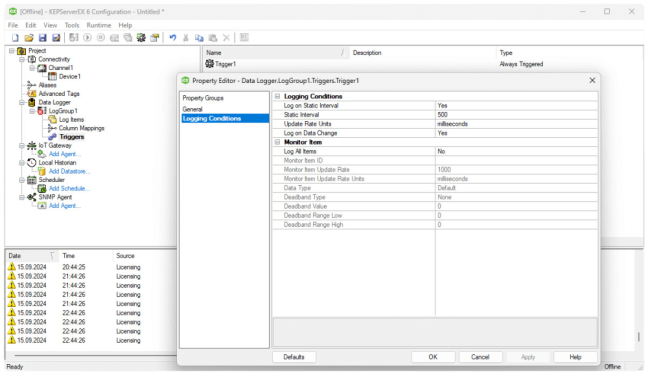Sort the list by Name column header

[x=276, y=53]
